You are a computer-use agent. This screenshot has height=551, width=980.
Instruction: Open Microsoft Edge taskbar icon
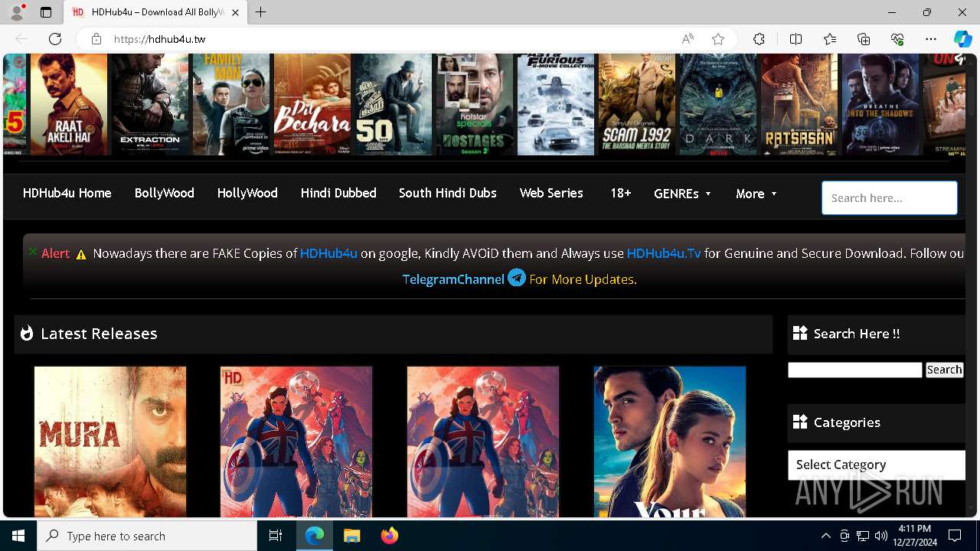[x=315, y=536]
